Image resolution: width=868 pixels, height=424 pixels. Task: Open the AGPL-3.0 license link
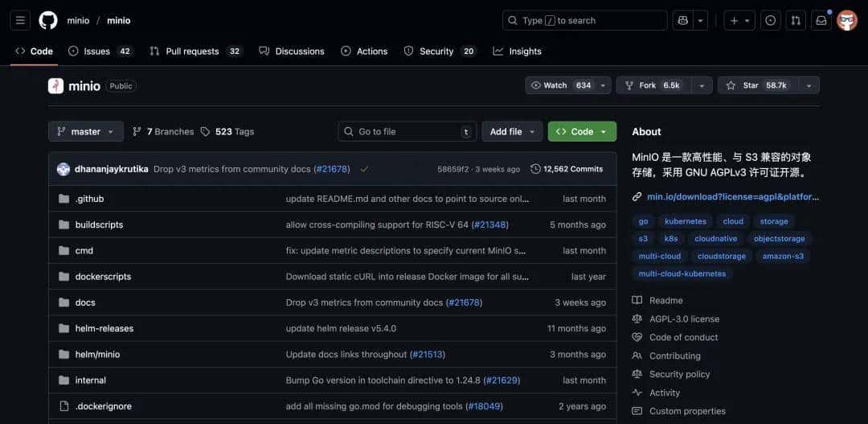(684, 319)
